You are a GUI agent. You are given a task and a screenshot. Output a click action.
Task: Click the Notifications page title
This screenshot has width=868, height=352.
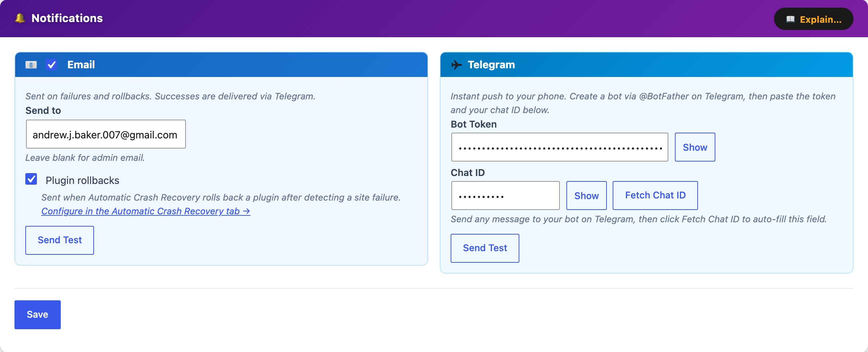coord(67,18)
